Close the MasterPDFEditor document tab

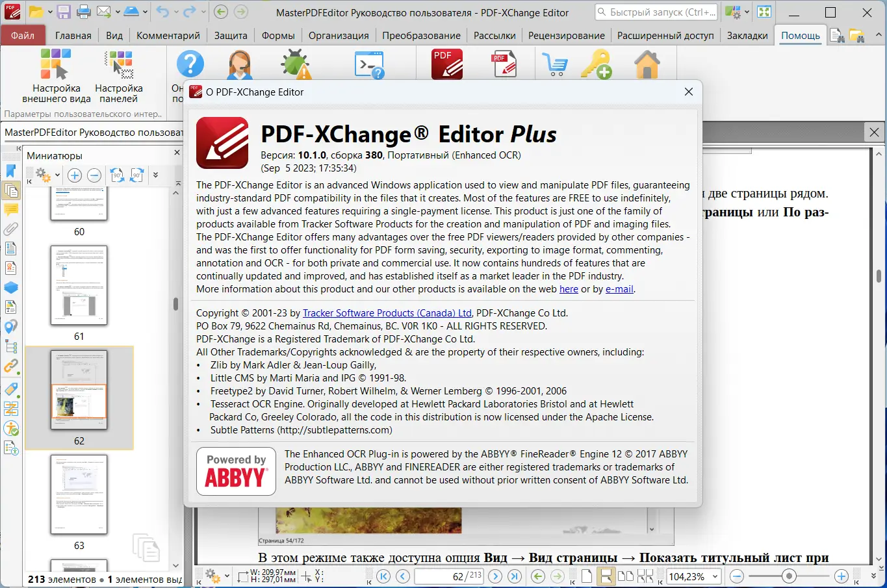click(874, 133)
